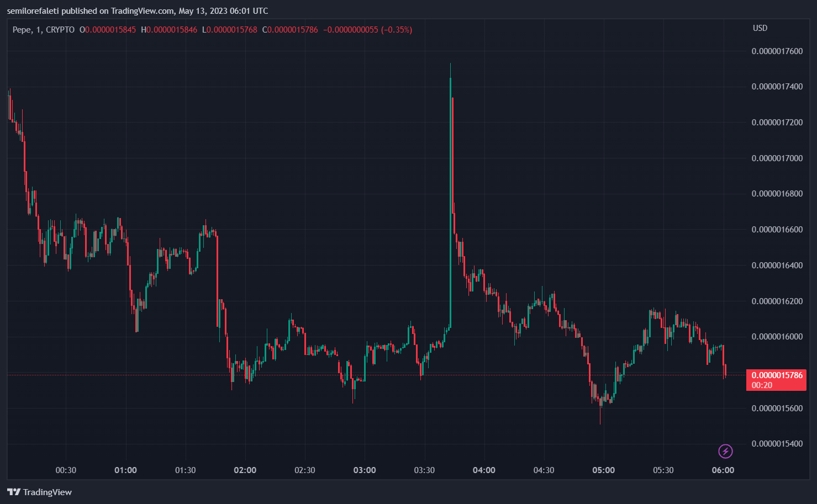Viewport: 817px width, 504px height.
Task: Click the 0.0000016800 price axis label
Action: coord(777,194)
